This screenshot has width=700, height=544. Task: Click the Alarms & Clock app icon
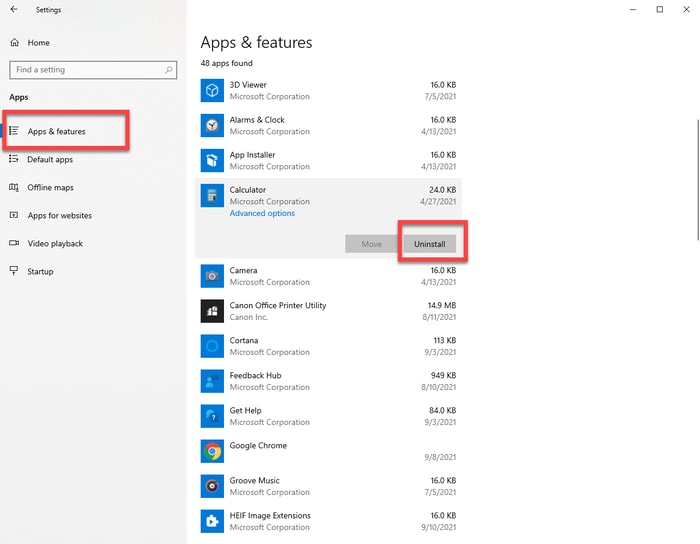click(212, 126)
